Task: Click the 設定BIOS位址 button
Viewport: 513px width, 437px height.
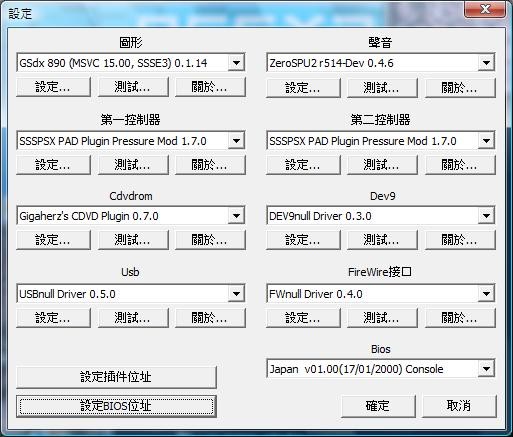Action: pyautogui.click(x=116, y=406)
